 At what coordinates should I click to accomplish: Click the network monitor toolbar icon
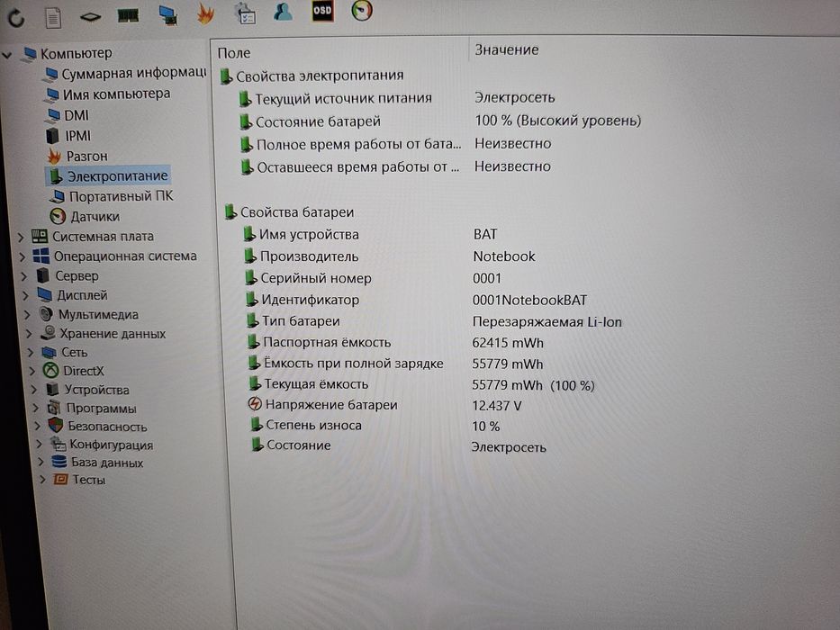point(168,14)
